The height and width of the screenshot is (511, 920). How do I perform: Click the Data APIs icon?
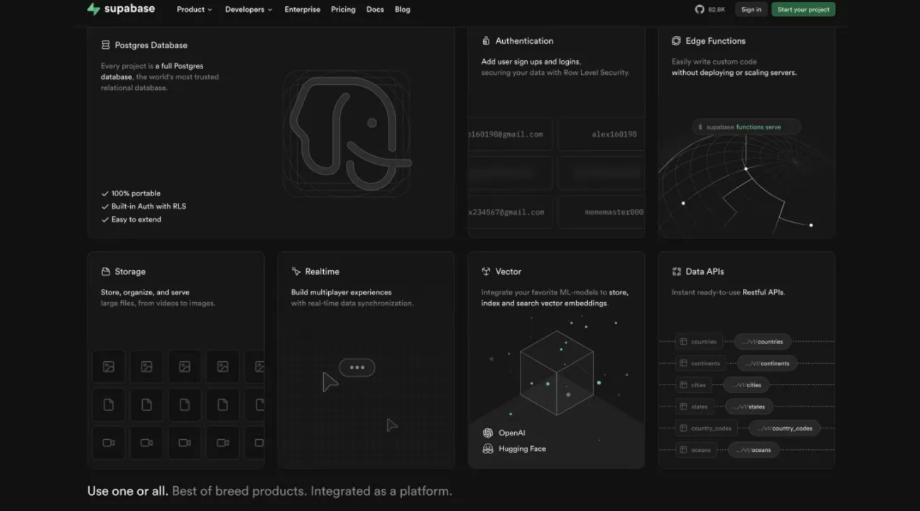676,271
